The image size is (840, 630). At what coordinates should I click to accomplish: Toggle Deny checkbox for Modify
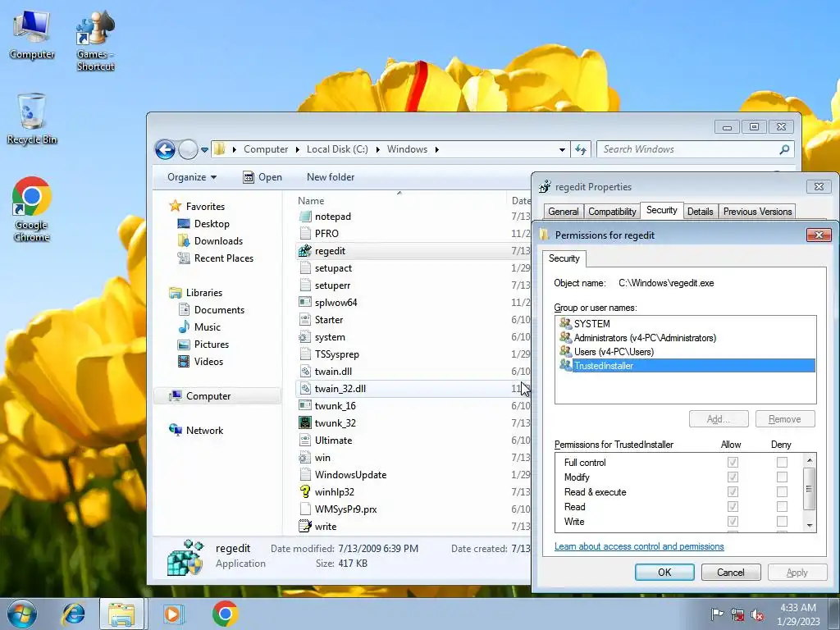[x=782, y=477]
